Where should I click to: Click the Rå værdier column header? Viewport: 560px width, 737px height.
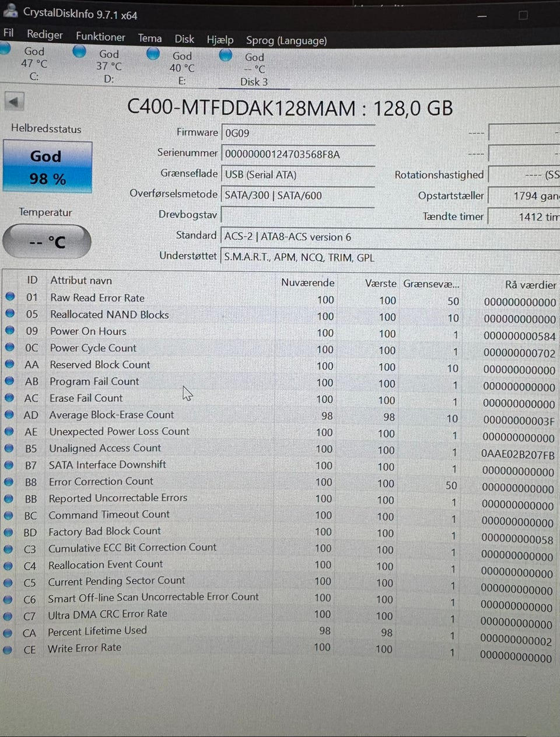point(530,285)
